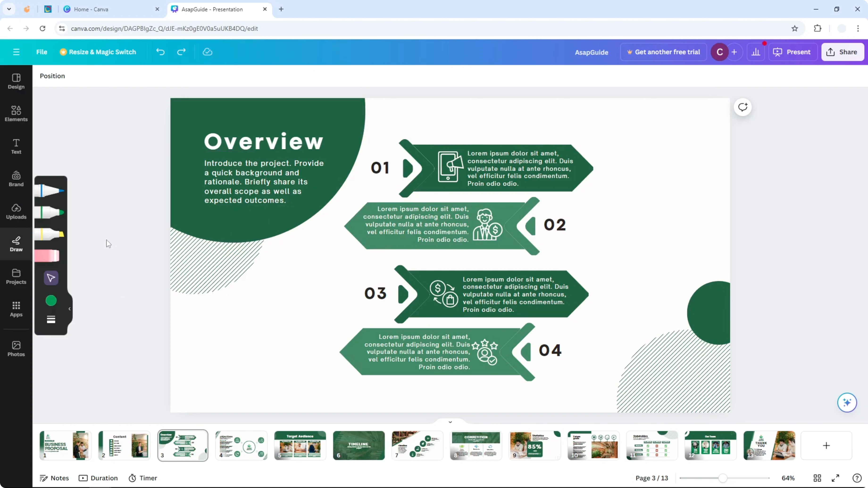Switch to Home - Canva tab
The height and width of the screenshot is (488, 868).
coord(111,9)
